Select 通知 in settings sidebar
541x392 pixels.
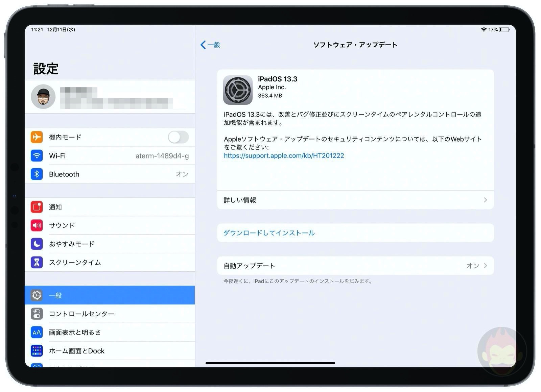110,207
